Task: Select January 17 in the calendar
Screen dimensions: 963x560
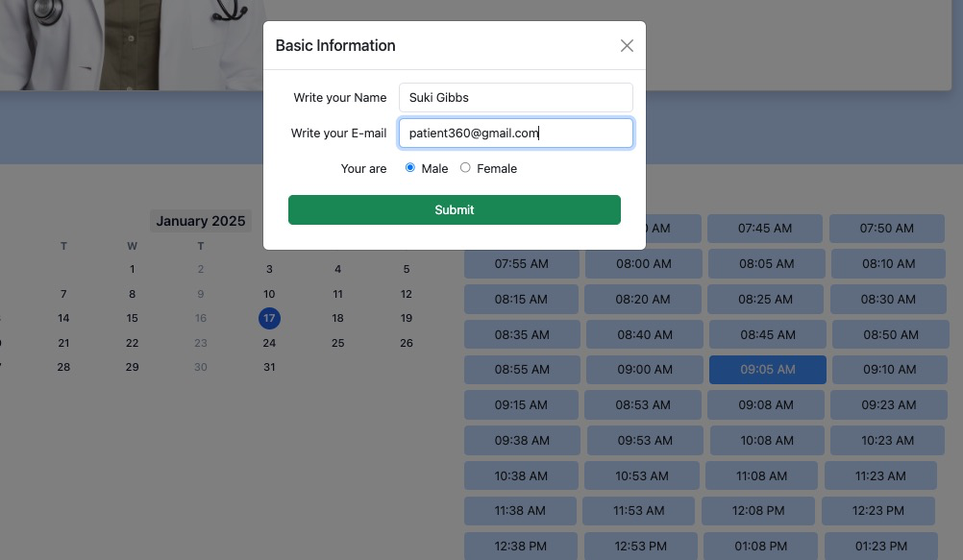Action: pyautogui.click(x=269, y=318)
